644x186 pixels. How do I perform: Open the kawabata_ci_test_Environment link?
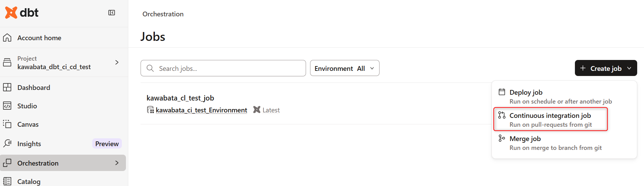(202, 110)
